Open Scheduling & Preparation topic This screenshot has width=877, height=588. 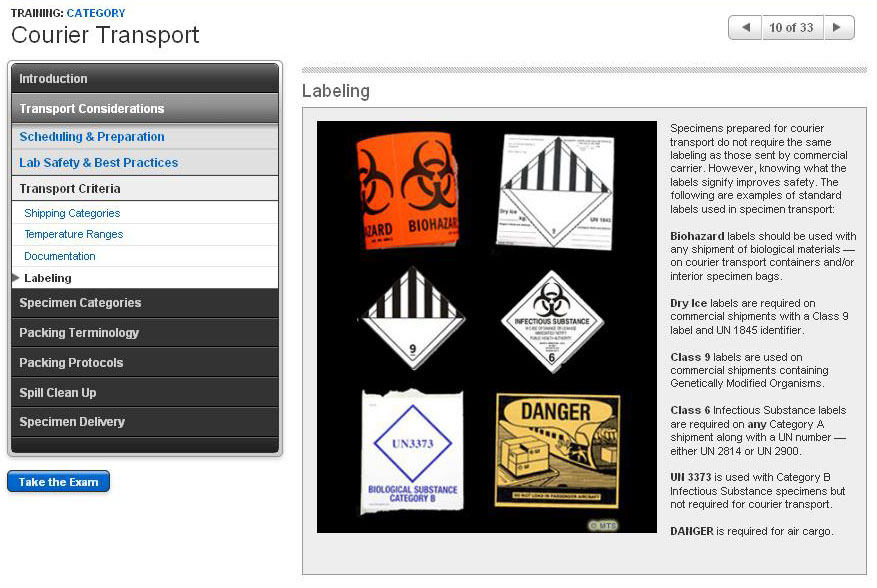click(x=92, y=137)
